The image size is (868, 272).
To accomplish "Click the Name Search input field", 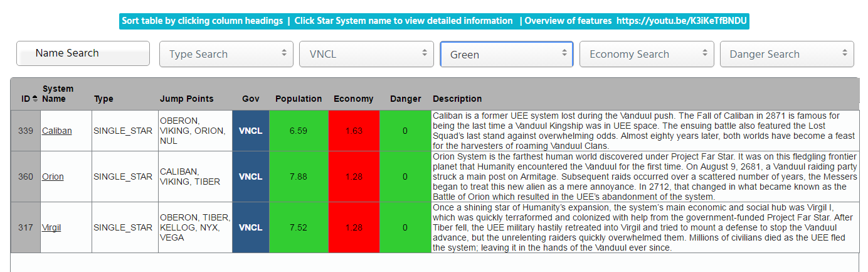I will pos(83,53).
